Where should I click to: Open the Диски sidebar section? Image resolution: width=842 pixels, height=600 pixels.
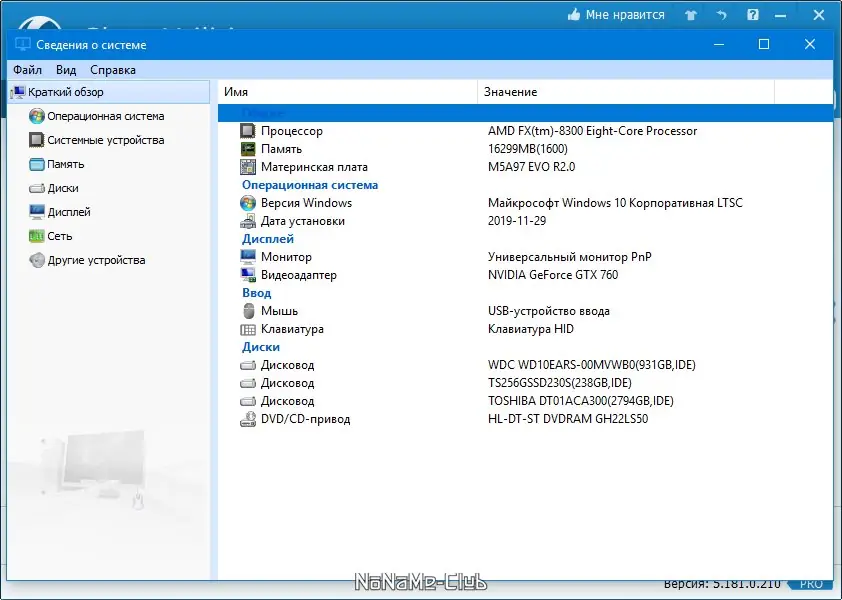tap(63, 188)
